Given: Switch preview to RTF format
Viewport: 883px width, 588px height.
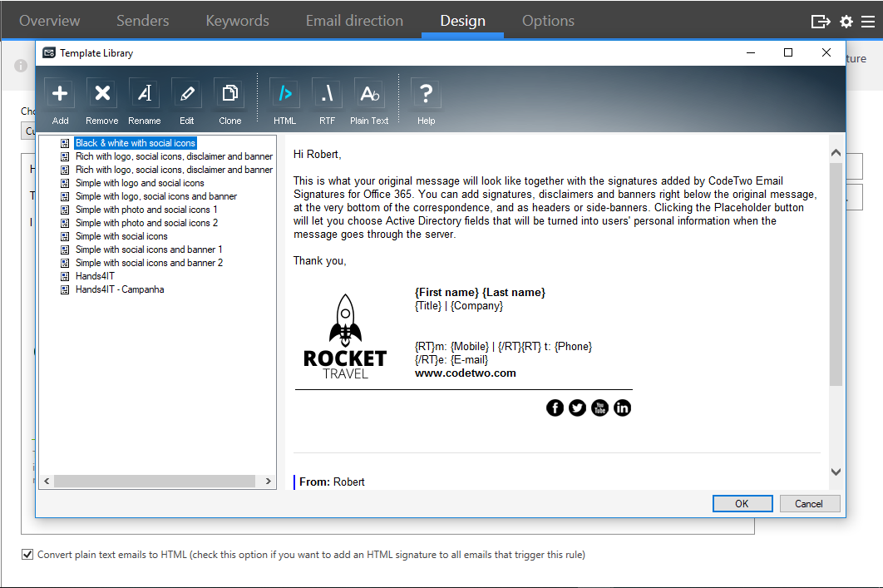Looking at the screenshot, I should [x=328, y=93].
